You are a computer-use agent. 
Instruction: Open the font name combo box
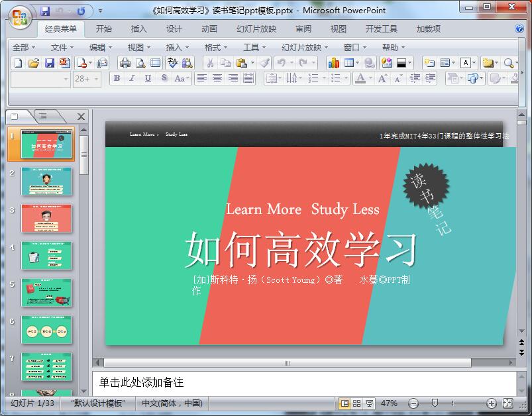[x=40, y=79]
